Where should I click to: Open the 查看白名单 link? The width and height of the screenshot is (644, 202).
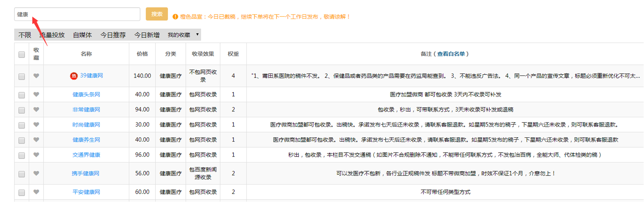[x=451, y=54]
